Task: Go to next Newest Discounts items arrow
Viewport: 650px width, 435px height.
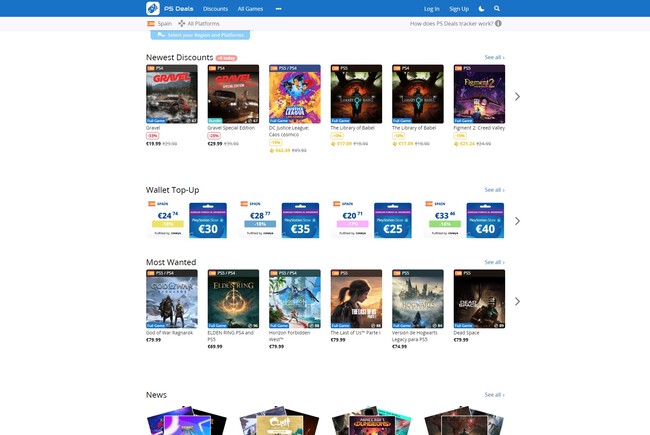Action: pos(517,97)
